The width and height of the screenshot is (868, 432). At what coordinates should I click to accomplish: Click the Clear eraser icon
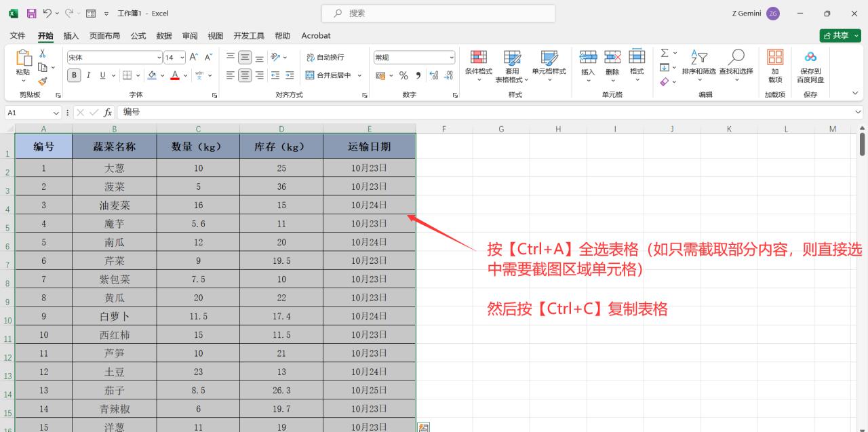pyautogui.click(x=665, y=81)
